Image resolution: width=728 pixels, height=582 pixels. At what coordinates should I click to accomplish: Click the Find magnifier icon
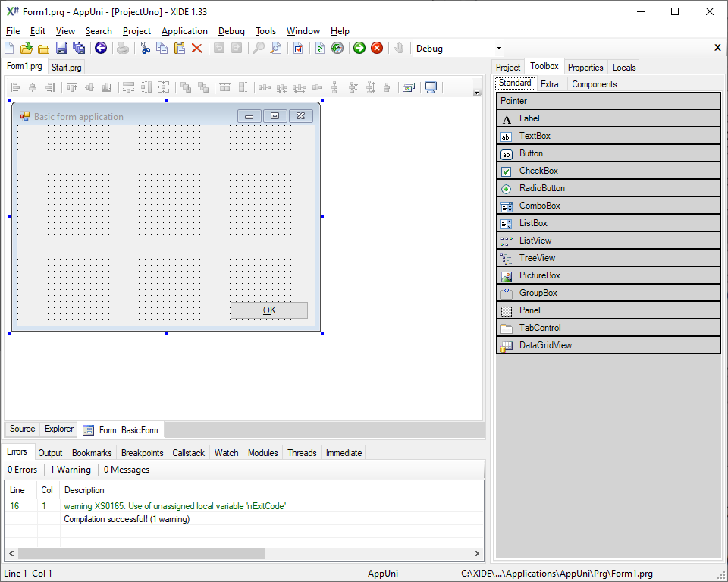coord(259,48)
